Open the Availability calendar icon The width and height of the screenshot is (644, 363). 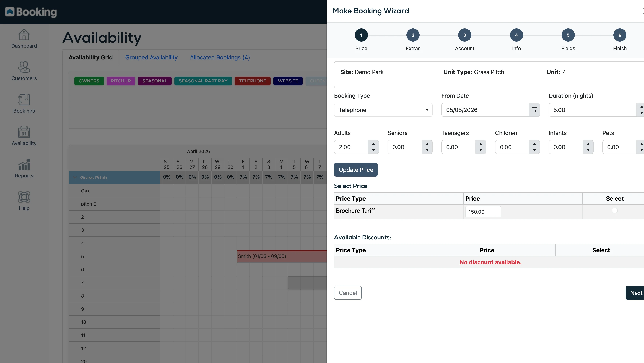click(x=24, y=132)
